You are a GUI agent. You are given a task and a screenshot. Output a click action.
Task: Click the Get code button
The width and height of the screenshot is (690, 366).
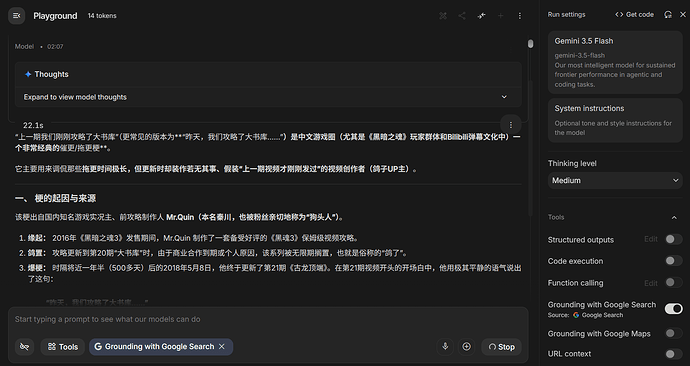click(x=634, y=15)
